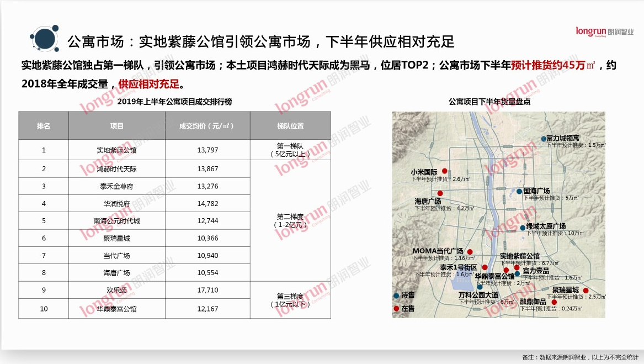The height and width of the screenshot is (364, 644).
Task: Click the 鸿赫时代天际 table cell
Action: click(117, 169)
